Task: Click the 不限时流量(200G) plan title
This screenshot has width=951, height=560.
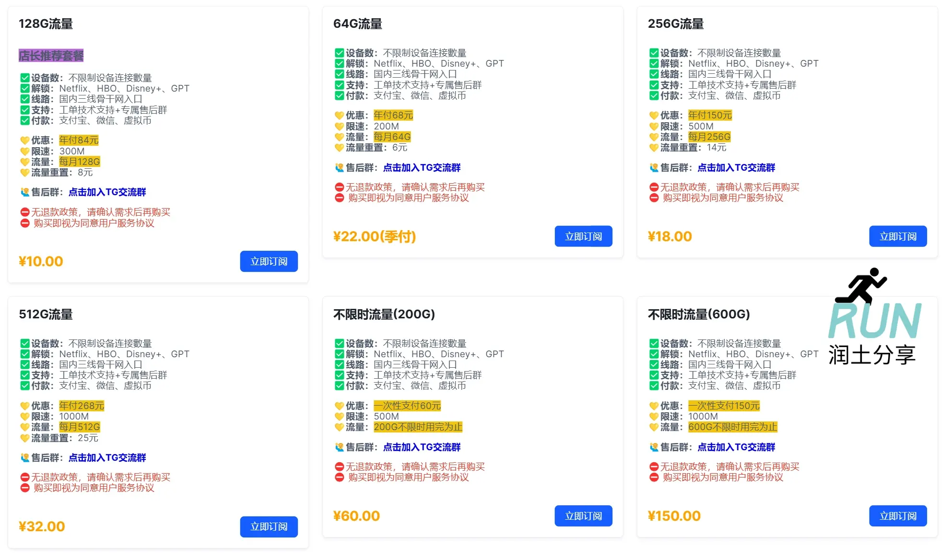Action: coord(384,315)
